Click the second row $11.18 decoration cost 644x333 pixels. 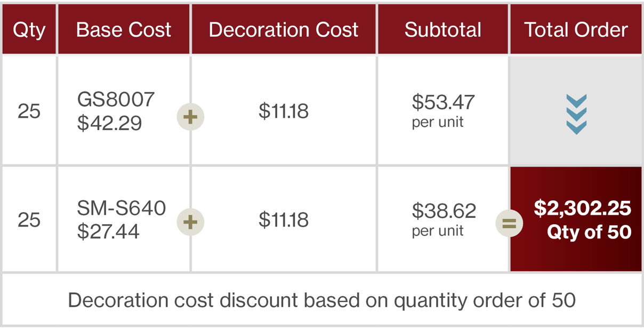284,220
